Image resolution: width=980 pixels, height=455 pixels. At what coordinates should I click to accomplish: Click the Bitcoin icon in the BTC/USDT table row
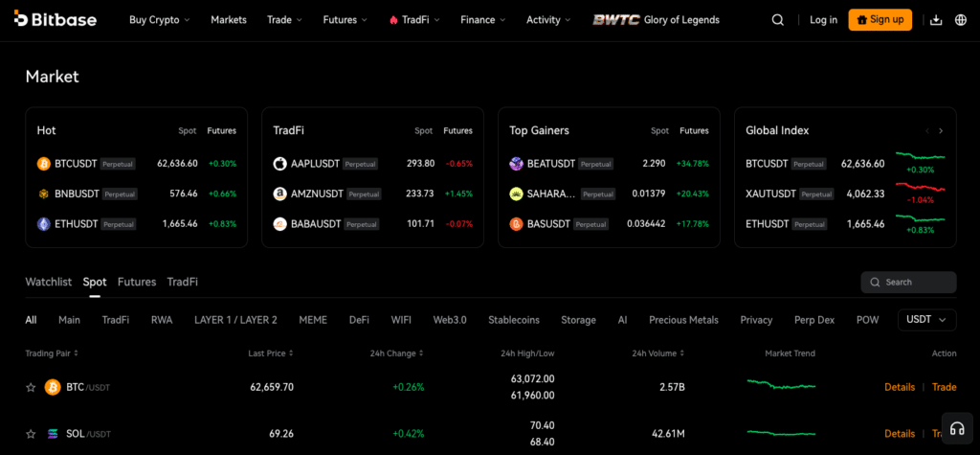[53, 387]
